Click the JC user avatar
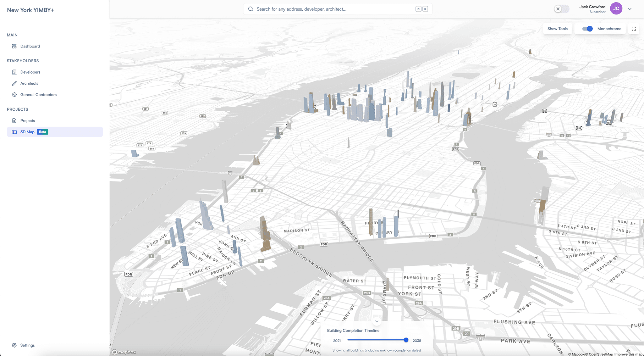This screenshot has width=644, height=356. coord(616,9)
